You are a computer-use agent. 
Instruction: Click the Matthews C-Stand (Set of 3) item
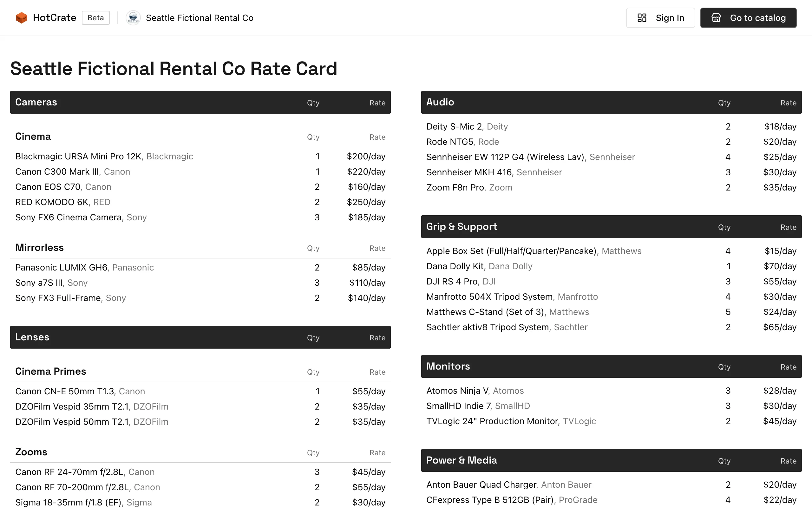[611, 312]
